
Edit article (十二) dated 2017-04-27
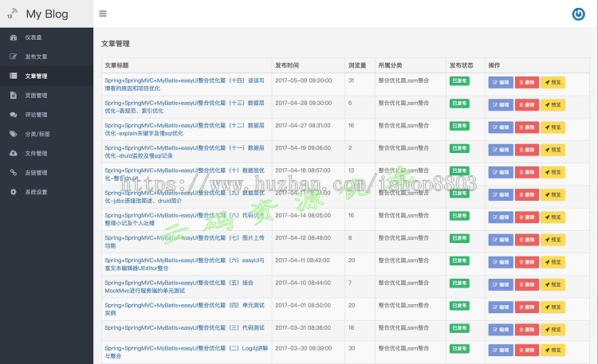tap(501, 127)
